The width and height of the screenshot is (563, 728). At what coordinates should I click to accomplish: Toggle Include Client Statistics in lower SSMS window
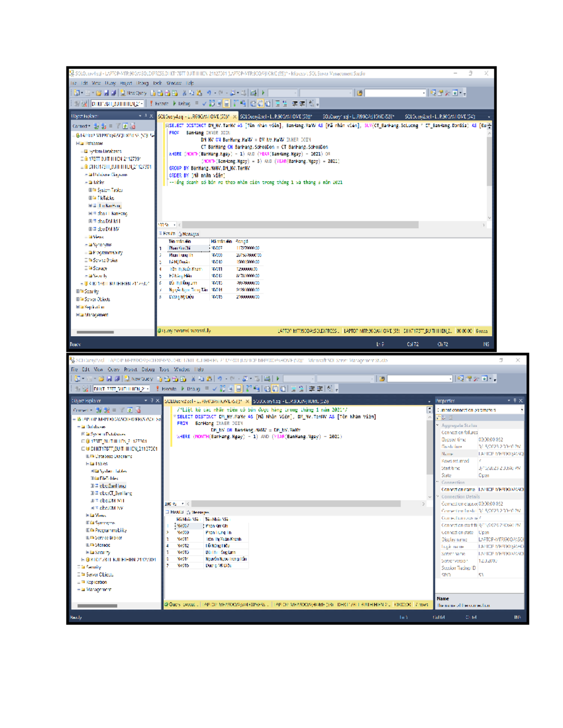257,389
